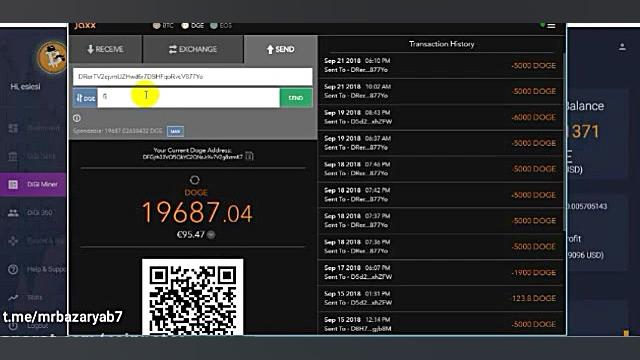
Task: Click the people icon in background sidebar
Action: point(13,213)
